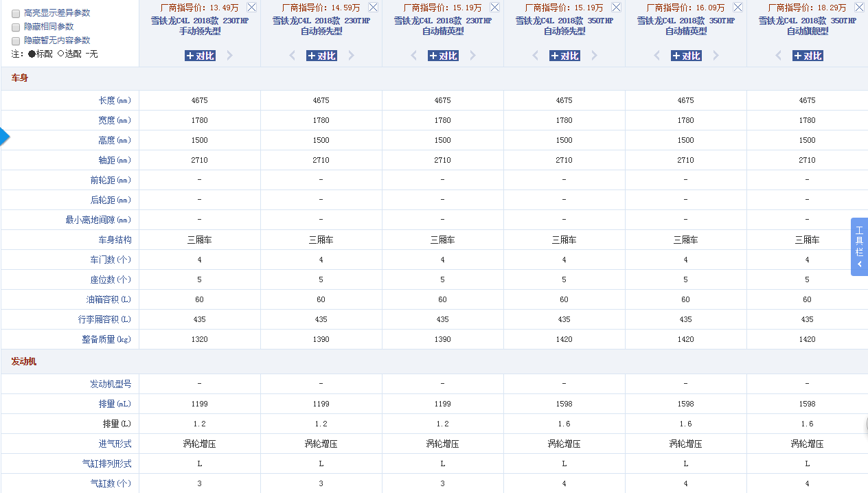868x493 pixels.
Task: Open the 后轮距(mm) parameter link
Action: [x=111, y=200]
